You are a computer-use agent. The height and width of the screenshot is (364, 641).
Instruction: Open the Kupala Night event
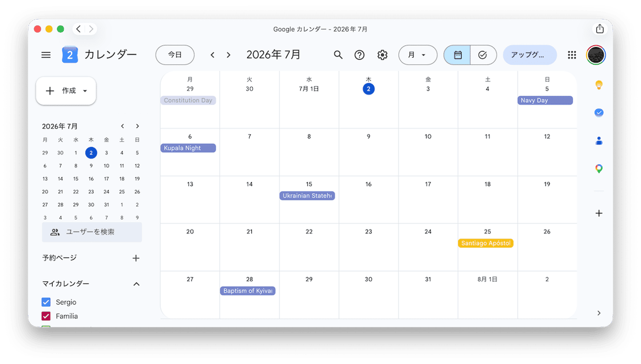click(x=188, y=148)
